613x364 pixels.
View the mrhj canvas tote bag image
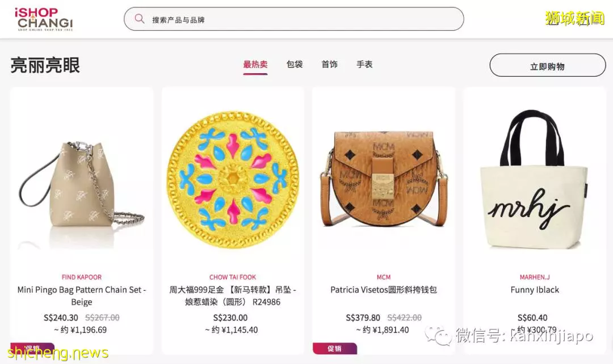click(534, 179)
